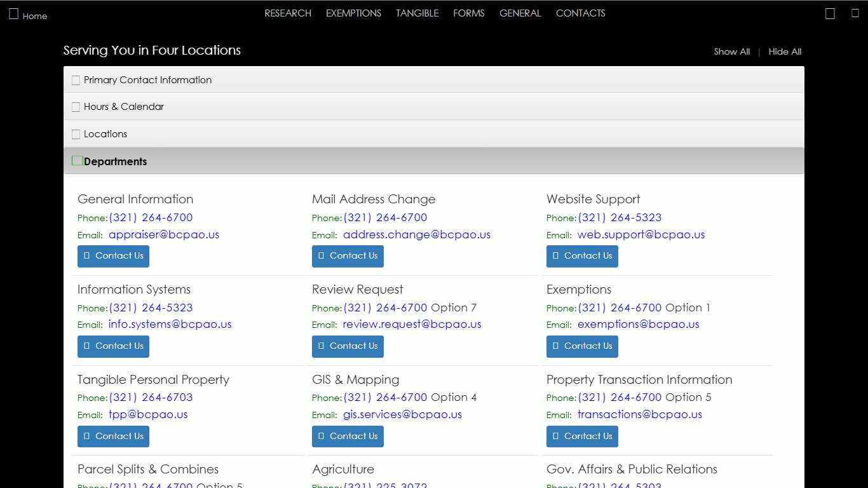Open the EXEMPTIONS menu
The image size is (868, 488).
pos(353,13)
